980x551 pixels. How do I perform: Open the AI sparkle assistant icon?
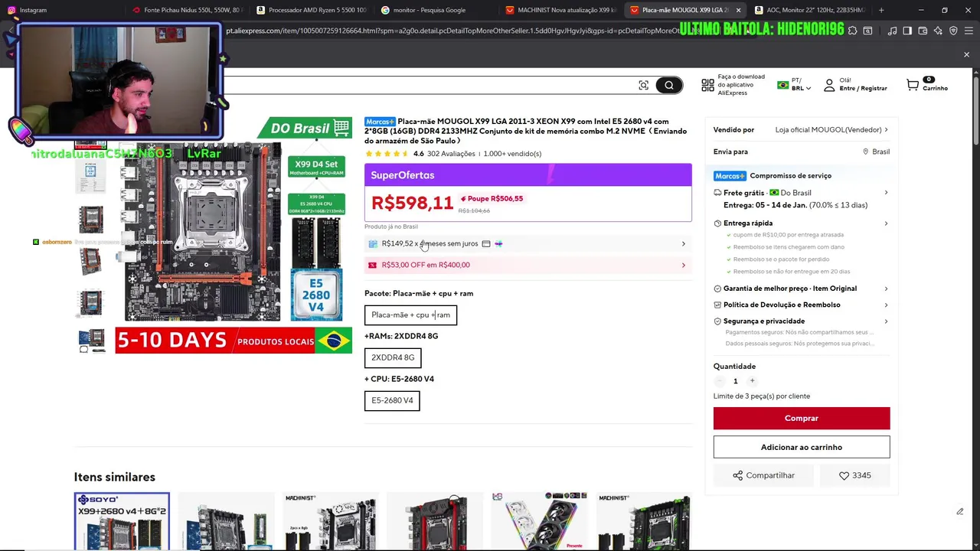pyautogui.click(x=938, y=31)
